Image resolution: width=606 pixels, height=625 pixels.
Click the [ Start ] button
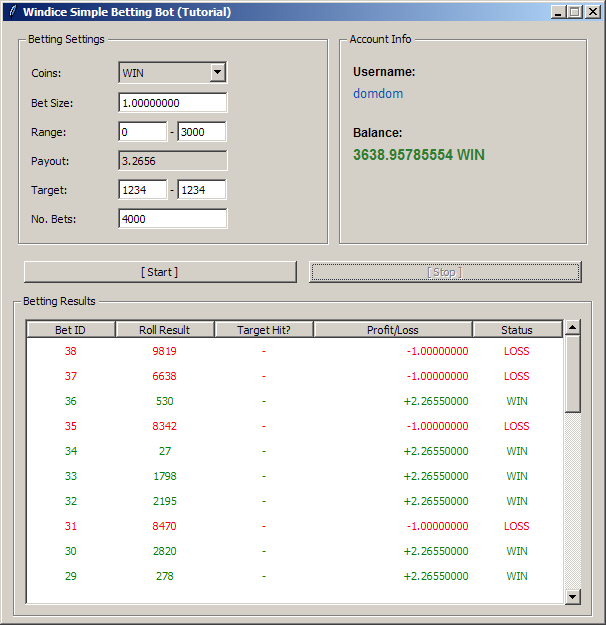(160, 272)
